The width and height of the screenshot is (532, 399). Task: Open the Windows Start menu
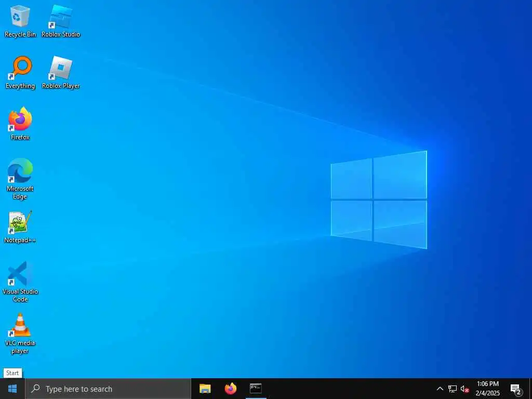click(12, 389)
